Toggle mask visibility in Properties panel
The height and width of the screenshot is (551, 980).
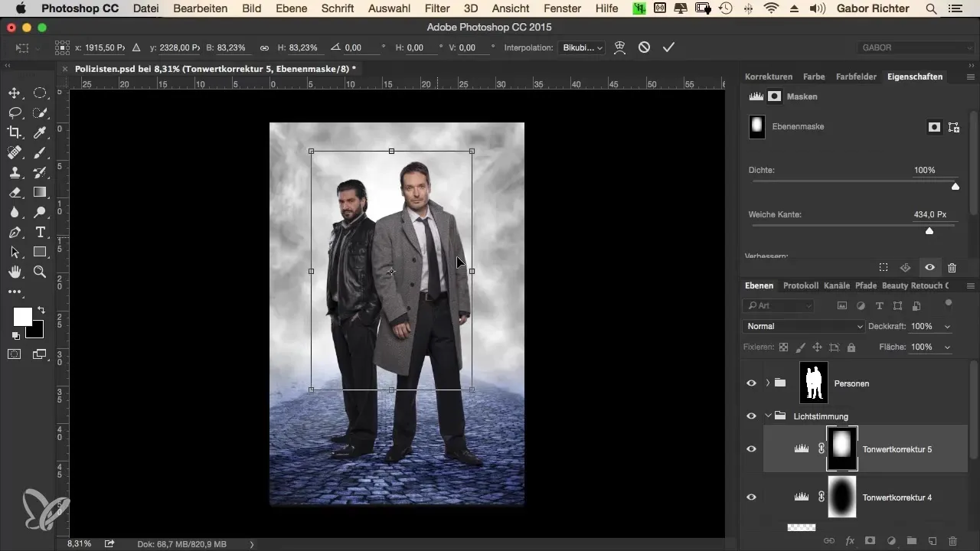pos(929,268)
